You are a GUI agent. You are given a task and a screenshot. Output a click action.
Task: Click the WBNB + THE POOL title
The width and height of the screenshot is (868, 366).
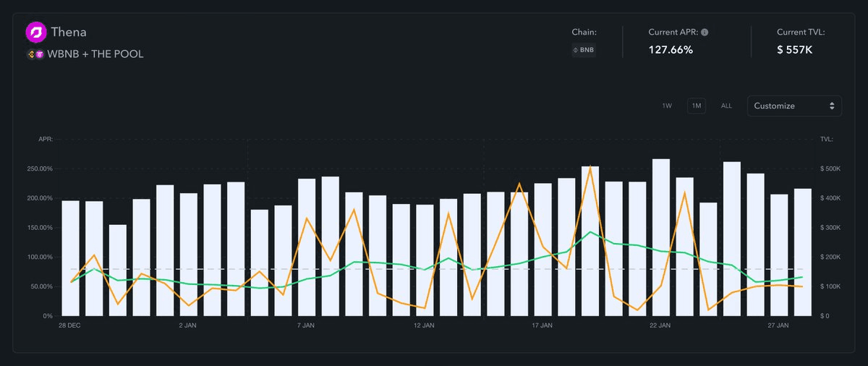[95, 54]
